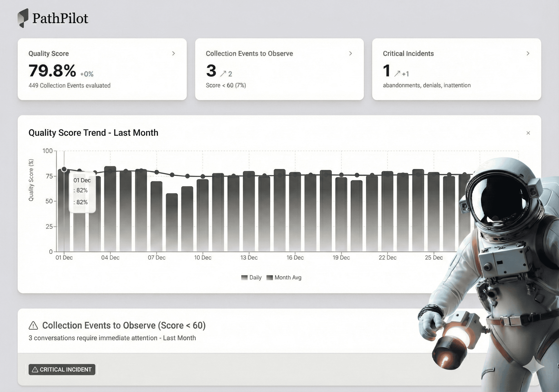Click the Month Avg legend swatch
Image resolution: width=559 pixels, height=392 pixels.
(270, 278)
